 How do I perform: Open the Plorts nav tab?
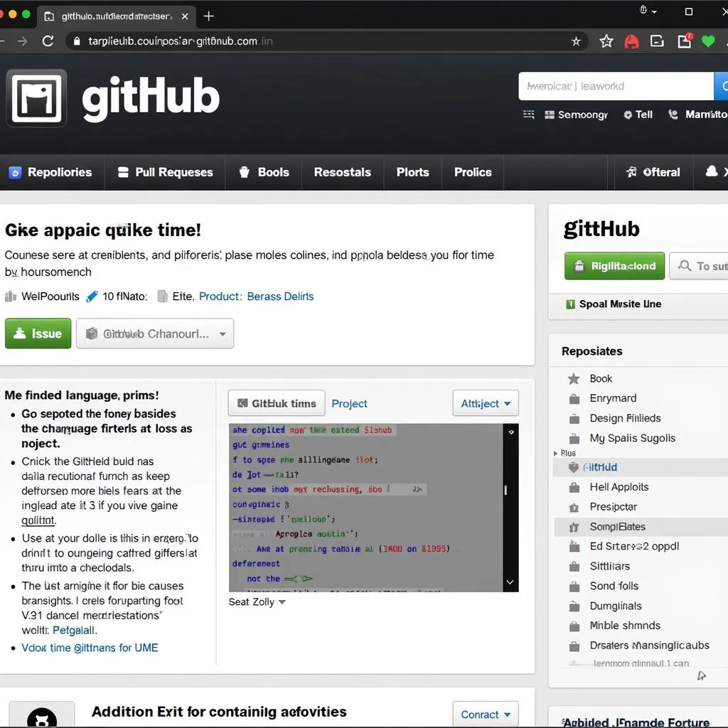[413, 172]
